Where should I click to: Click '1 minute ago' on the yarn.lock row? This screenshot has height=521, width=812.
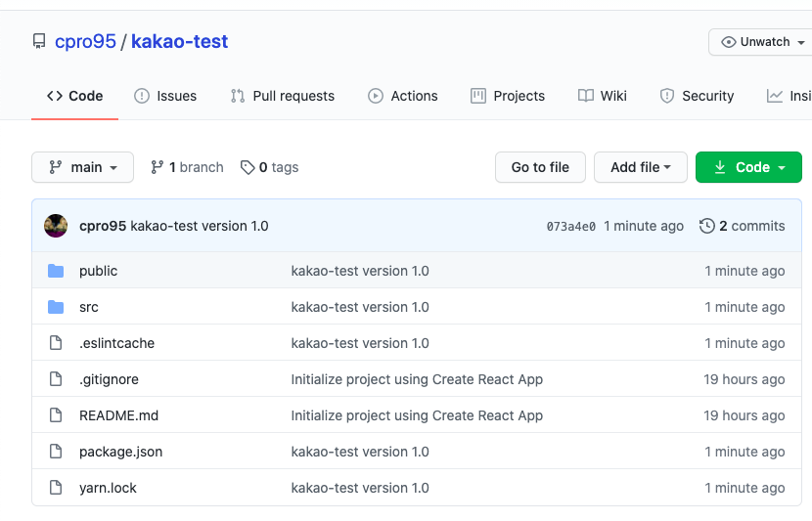744,488
